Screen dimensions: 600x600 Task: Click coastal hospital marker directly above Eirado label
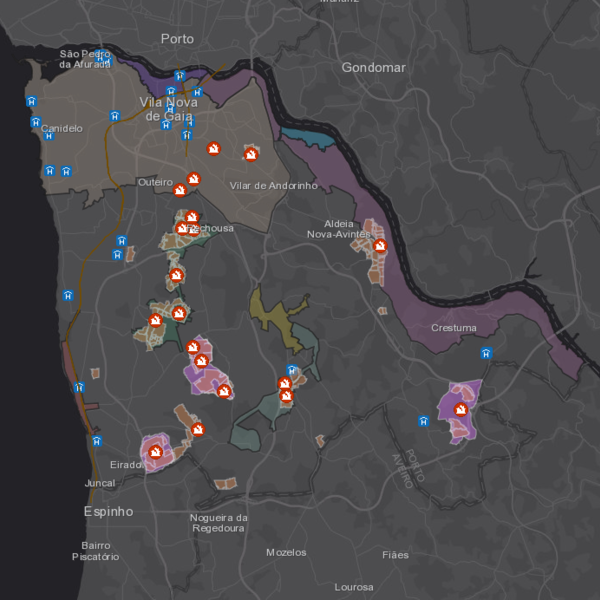[x=97, y=441]
